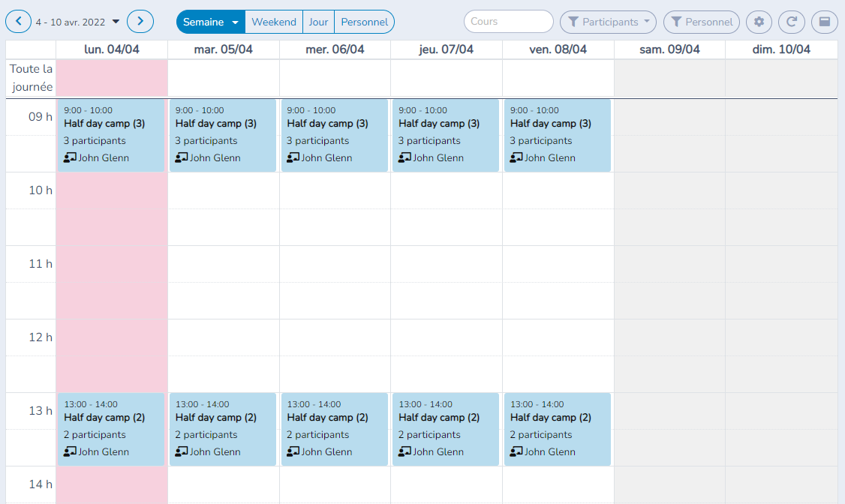Click the instructor icon in Monday's 9:00 event

(x=70, y=157)
